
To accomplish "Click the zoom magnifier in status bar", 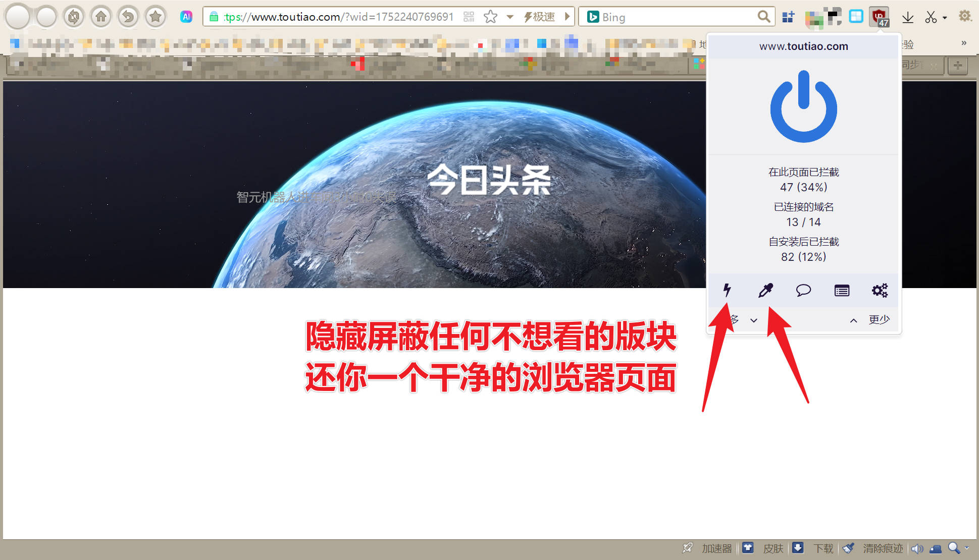I will [x=954, y=547].
